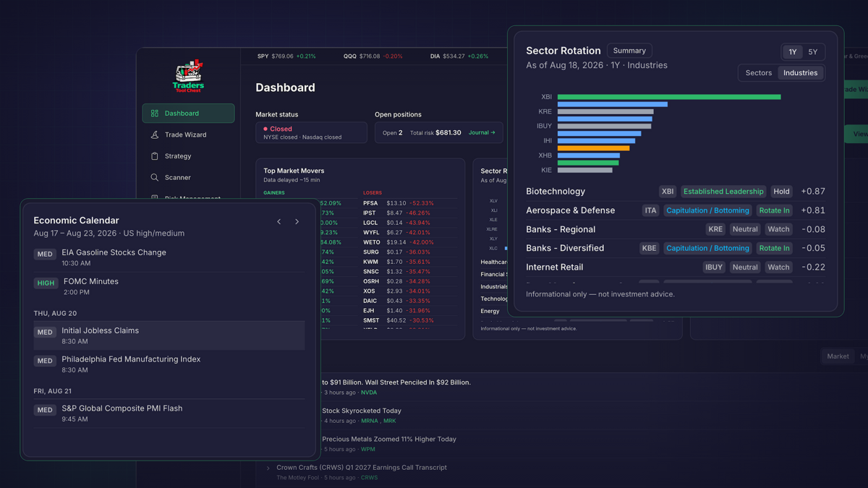Image resolution: width=868 pixels, height=488 pixels.
Task: Click Neutral tag for Banks - Regional
Action: [x=744, y=229]
